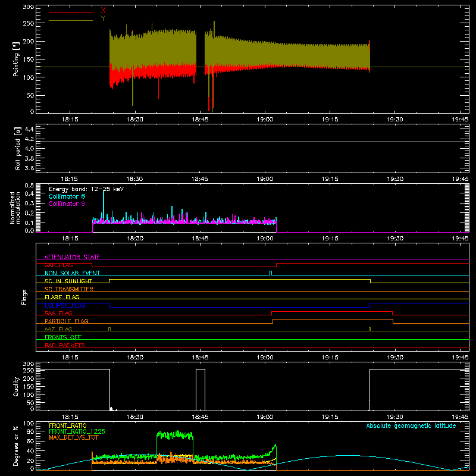The width and height of the screenshot is (476, 476).
Task: Click the ECLIPSE_FLAG label
Action: coord(65,305)
